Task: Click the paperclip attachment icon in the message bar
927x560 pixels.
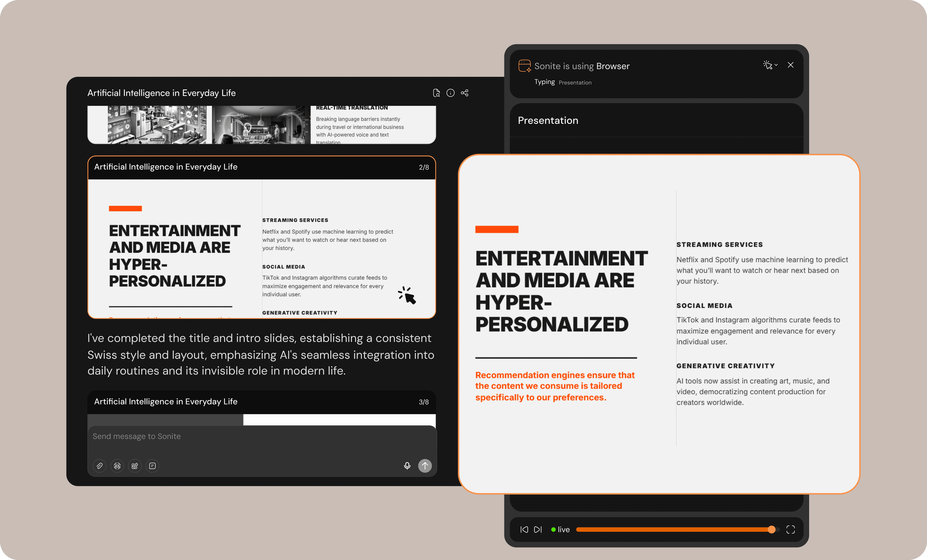Action: tap(99, 466)
